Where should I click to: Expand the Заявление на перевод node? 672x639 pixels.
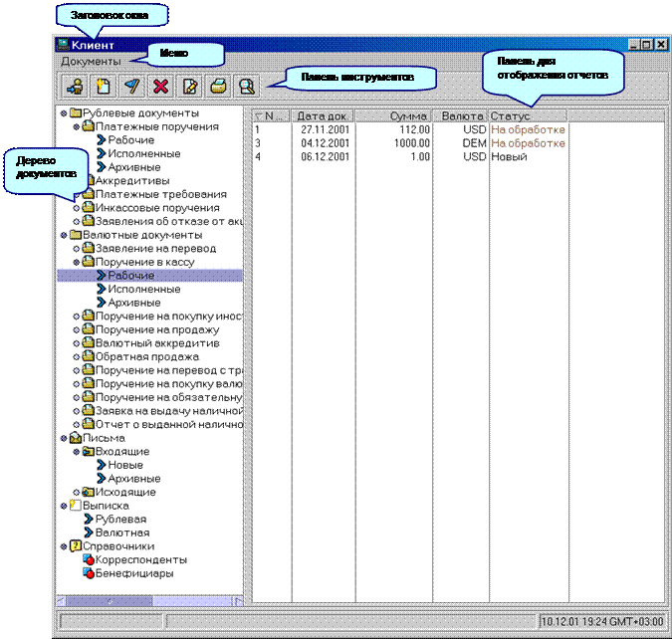[77, 249]
